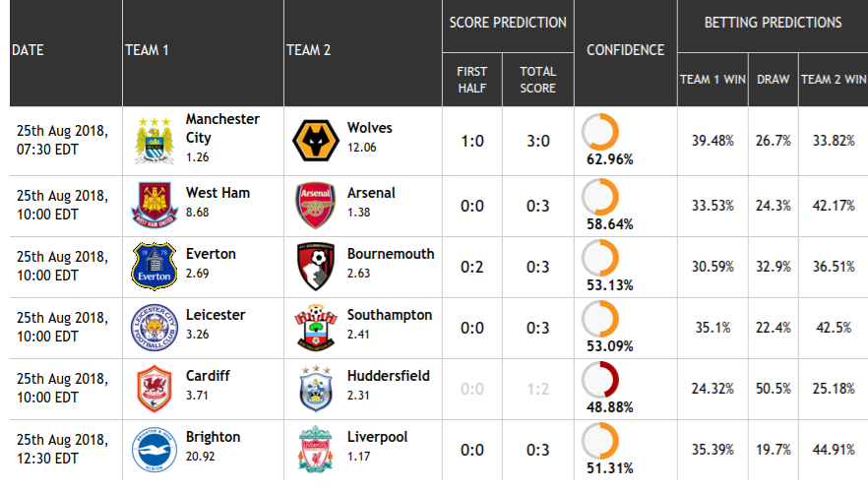Click the Southampton club crest
The height and width of the screenshot is (492, 868).
tap(316, 327)
